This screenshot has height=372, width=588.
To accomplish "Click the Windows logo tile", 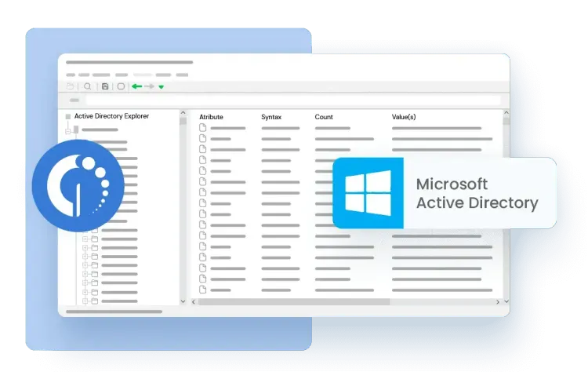I will pos(368,193).
